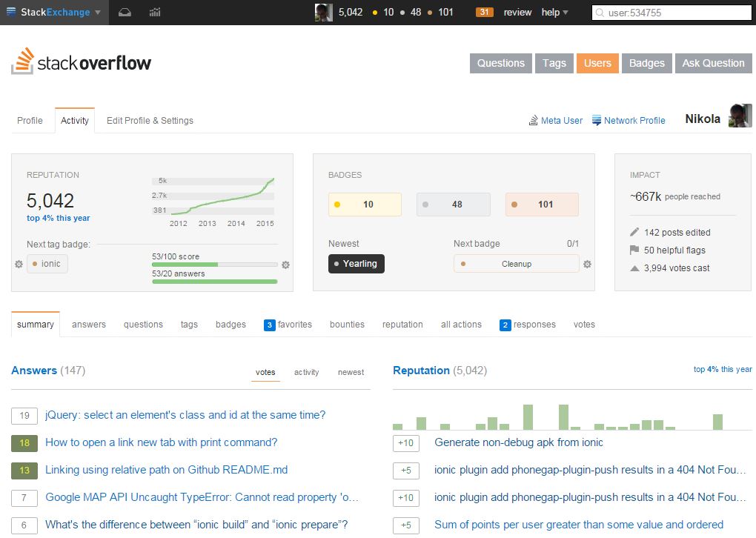The image size is (756, 538).
Task: Click Nikola's profile picture on the right
Action: (x=740, y=116)
